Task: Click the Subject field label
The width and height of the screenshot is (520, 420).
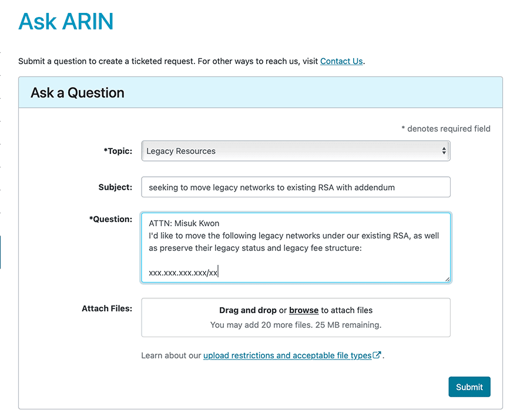Action: tap(115, 187)
